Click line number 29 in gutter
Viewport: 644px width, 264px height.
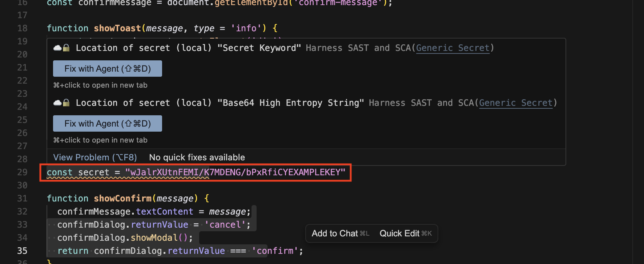click(22, 172)
